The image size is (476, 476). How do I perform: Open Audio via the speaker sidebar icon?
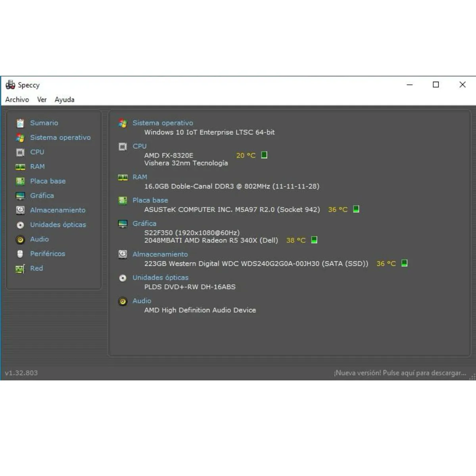tap(20, 240)
